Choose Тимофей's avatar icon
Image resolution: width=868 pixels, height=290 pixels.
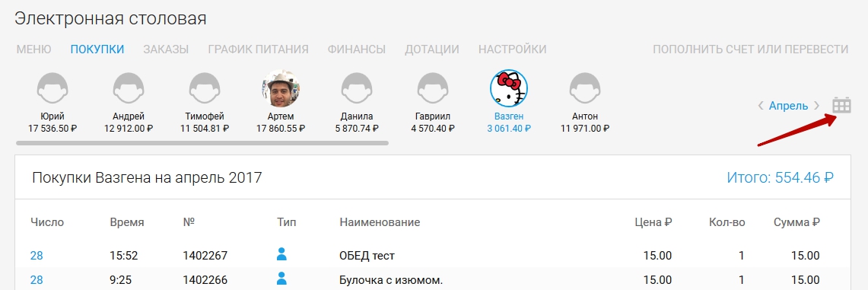pyautogui.click(x=205, y=88)
